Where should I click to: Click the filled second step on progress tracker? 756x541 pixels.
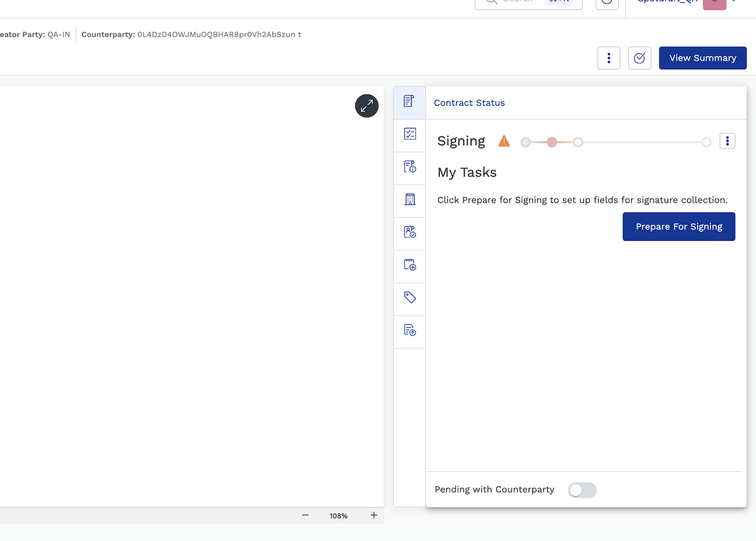tap(552, 142)
